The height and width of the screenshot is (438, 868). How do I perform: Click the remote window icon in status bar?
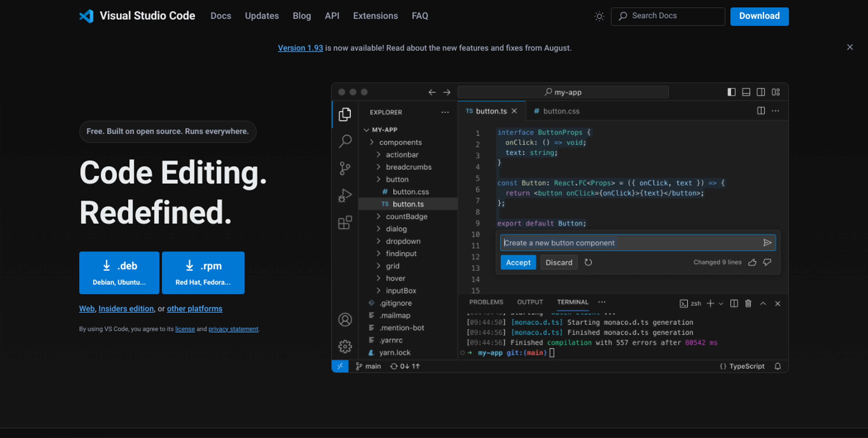[340, 366]
